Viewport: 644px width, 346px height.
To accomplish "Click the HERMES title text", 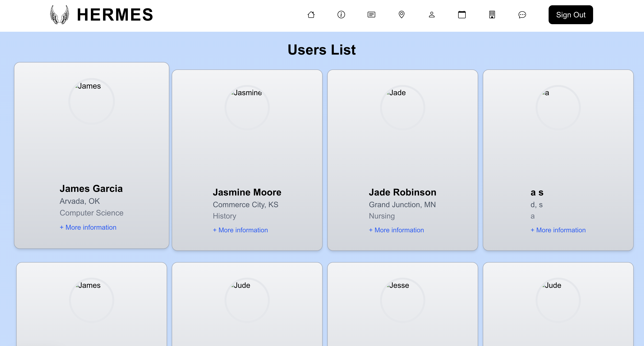I will pyautogui.click(x=115, y=15).
